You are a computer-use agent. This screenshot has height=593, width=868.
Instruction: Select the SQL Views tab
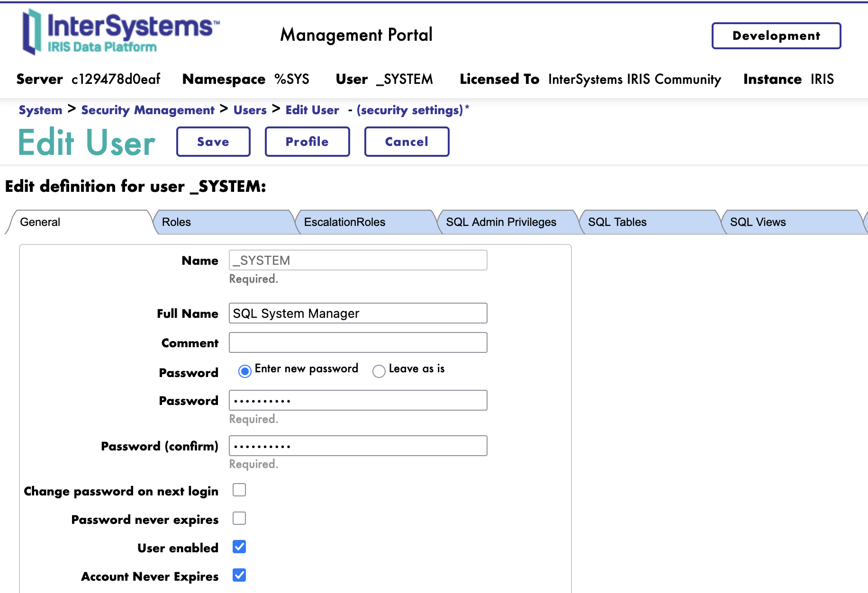[x=758, y=222]
